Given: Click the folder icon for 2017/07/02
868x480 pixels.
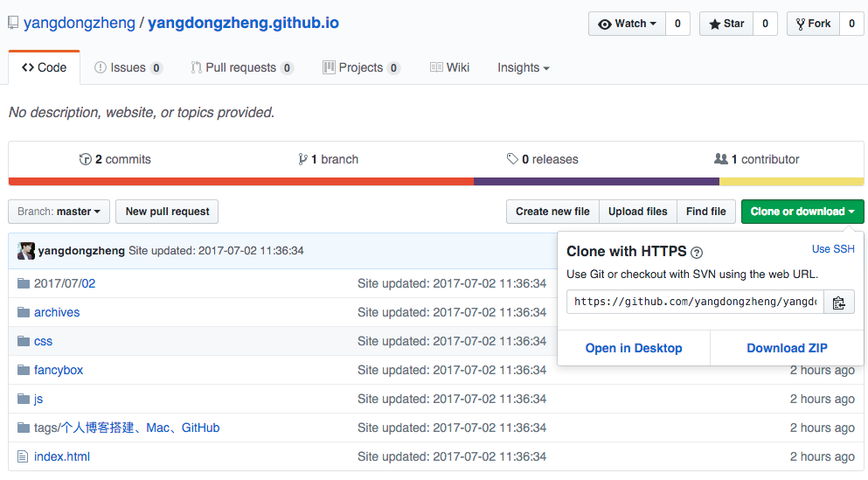Looking at the screenshot, I should [x=24, y=283].
